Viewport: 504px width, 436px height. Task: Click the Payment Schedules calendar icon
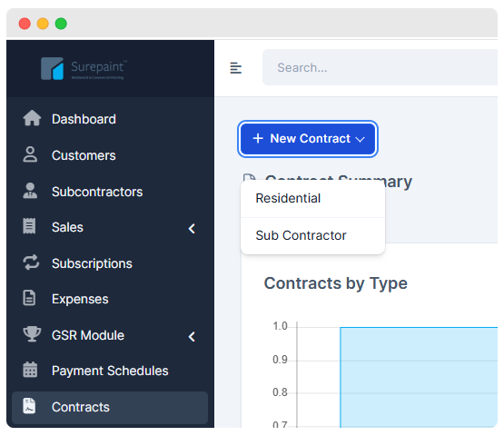point(30,370)
